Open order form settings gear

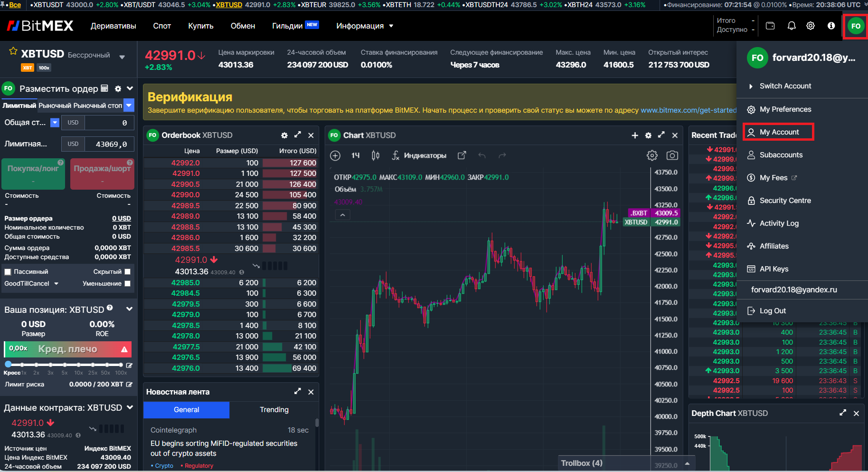click(x=118, y=89)
